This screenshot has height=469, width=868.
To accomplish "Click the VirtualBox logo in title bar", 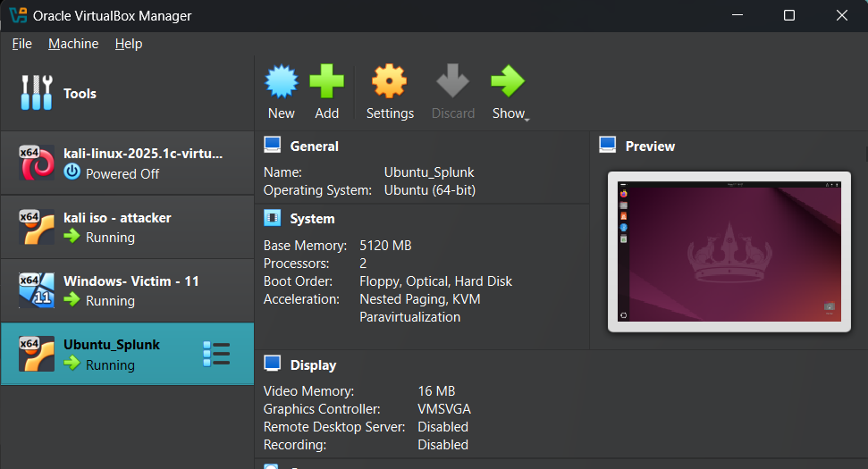I will [18, 15].
